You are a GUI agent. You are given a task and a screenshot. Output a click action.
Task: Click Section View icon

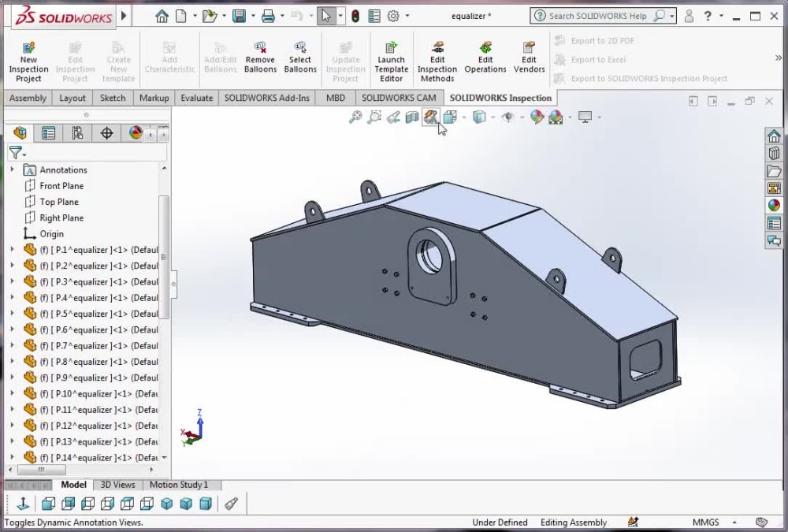(x=412, y=117)
